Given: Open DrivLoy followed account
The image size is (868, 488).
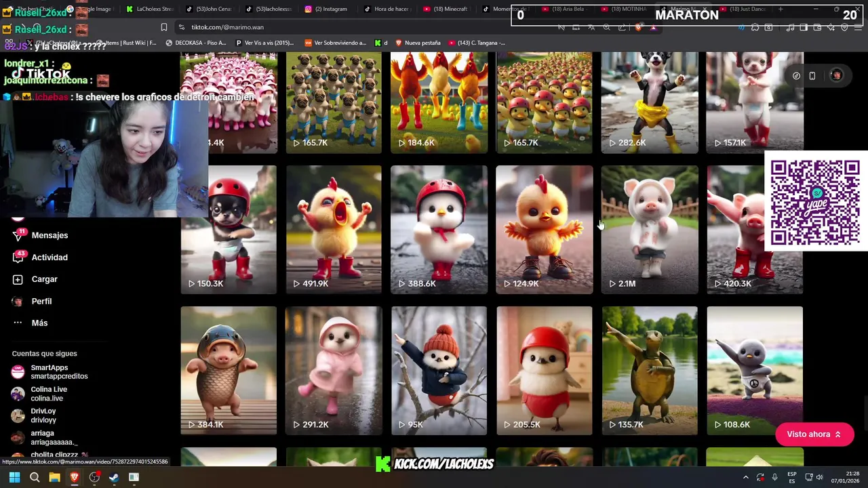Looking at the screenshot, I should coord(34,415).
